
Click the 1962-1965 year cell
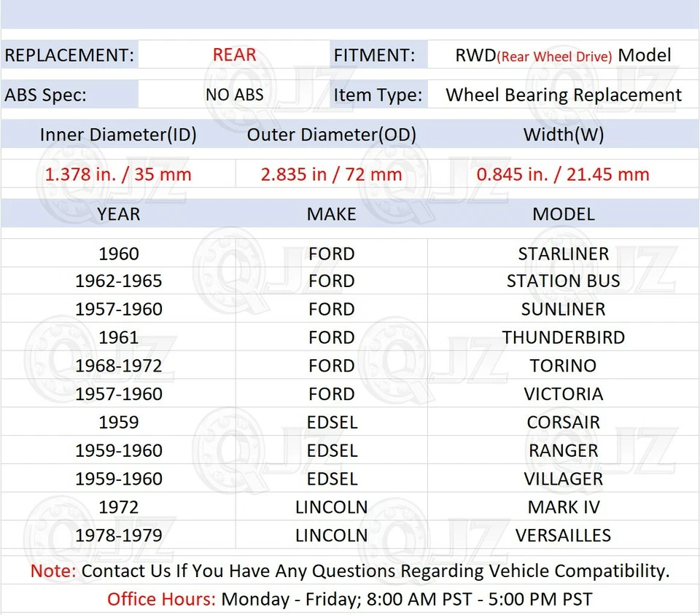pyautogui.click(x=118, y=281)
